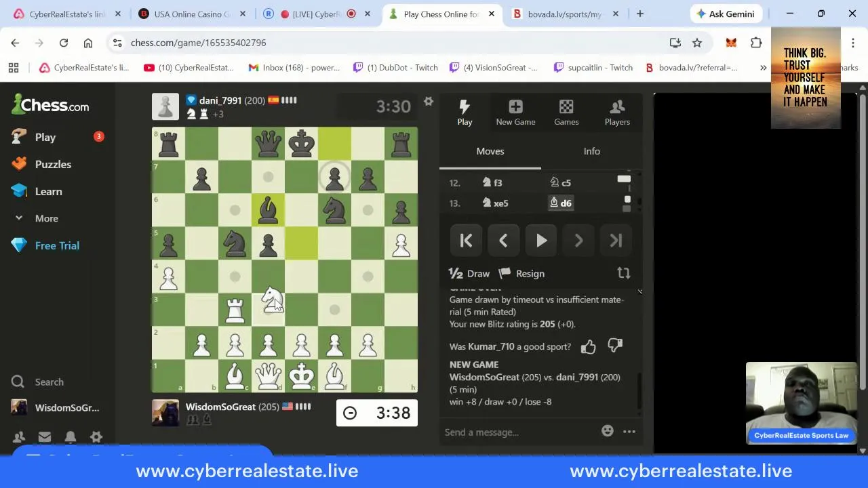The height and width of the screenshot is (488, 868).
Task: Switch to the Info tab
Action: (x=592, y=151)
